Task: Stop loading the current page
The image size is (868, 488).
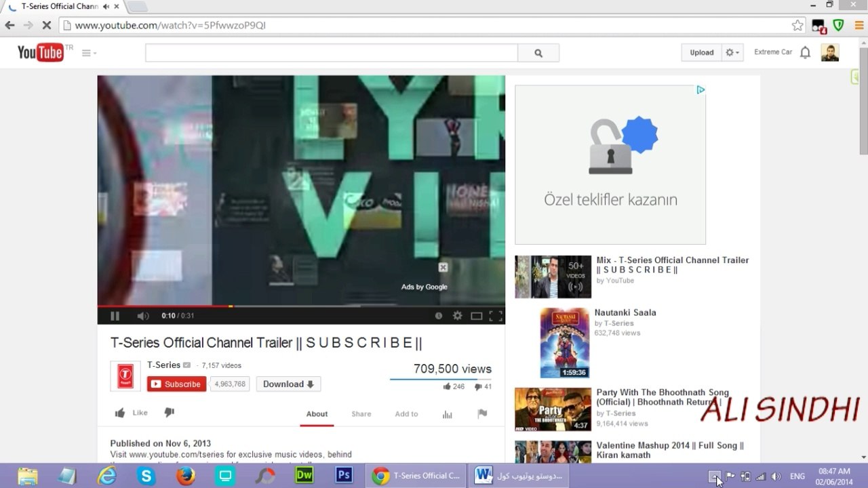Action: pyautogui.click(x=46, y=25)
